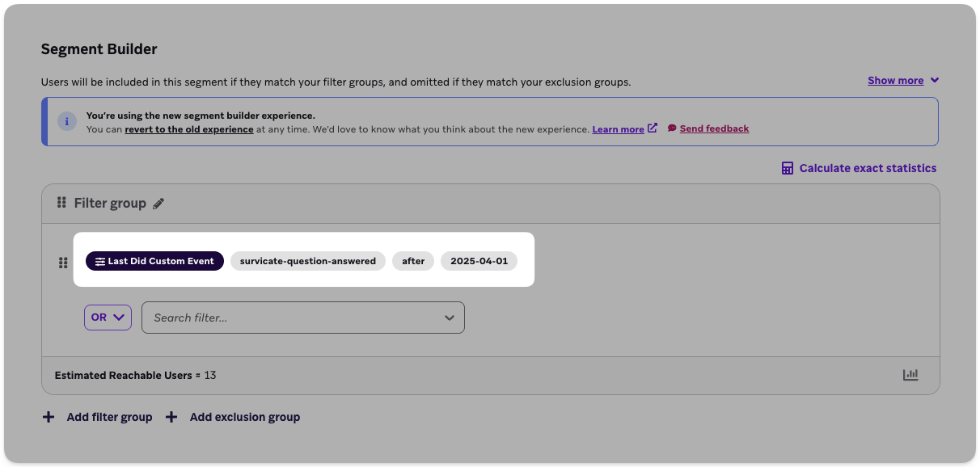Select the after condition pill
The width and height of the screenshot is (980, 467).
point(413,261)
